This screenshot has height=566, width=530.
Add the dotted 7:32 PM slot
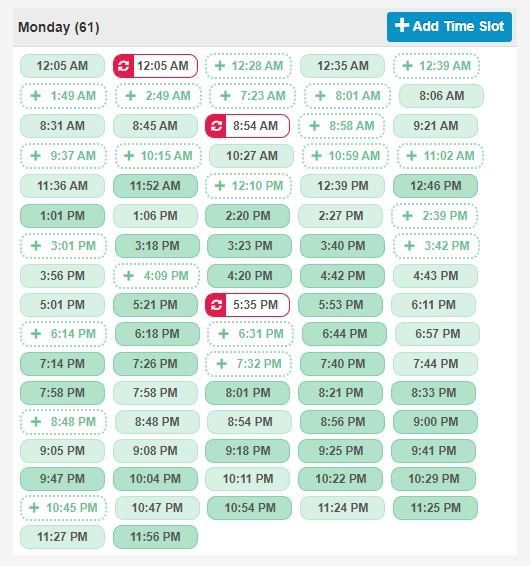248,364
